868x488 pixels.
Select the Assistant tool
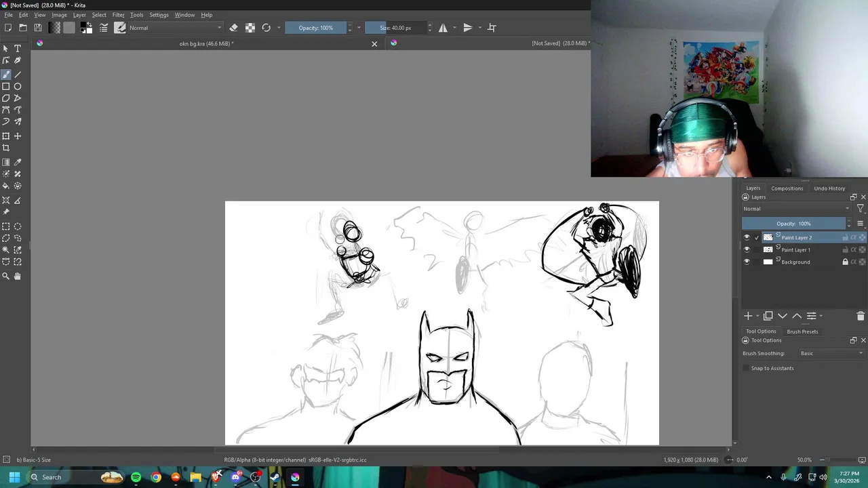[x=6, y=201]
